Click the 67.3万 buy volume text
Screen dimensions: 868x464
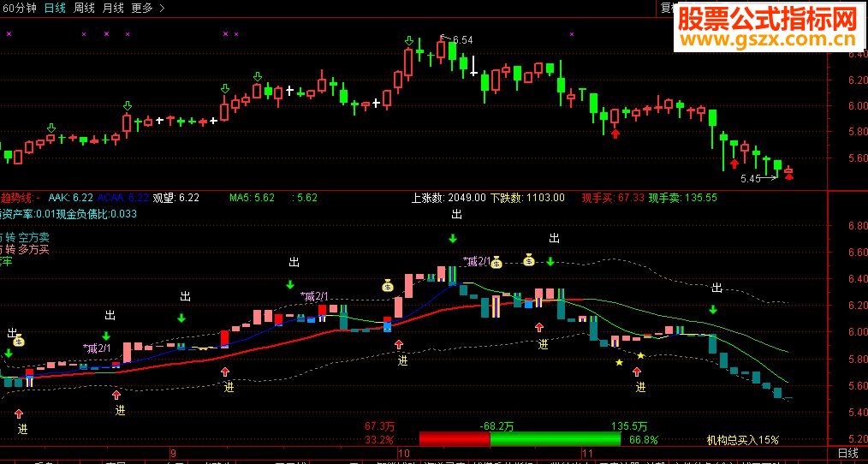pos(379,426)
